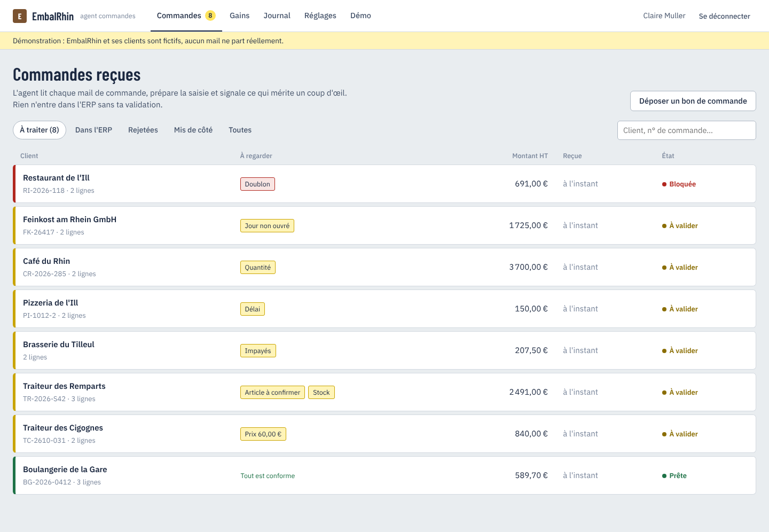Viewport: 769px width, 532px height.
Task: Open the Restaurant de l'Ill order
Action: (384, 184)
